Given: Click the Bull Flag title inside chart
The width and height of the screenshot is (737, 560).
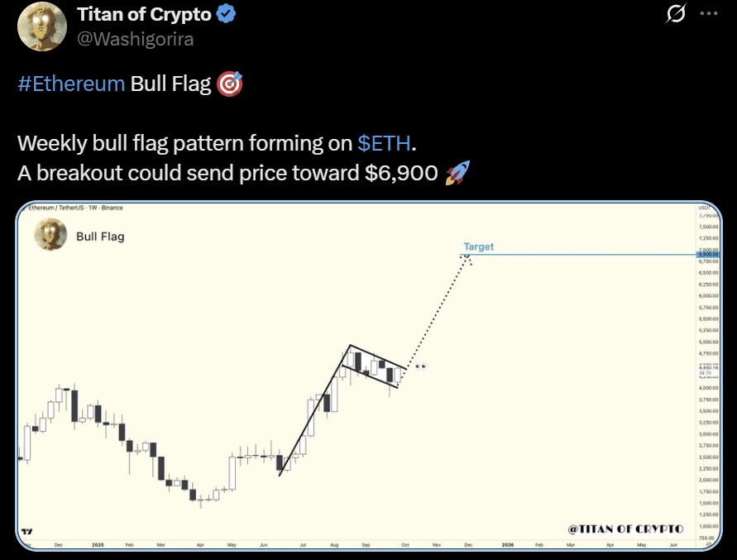Looking at the screenshot, I should (100, 237).
